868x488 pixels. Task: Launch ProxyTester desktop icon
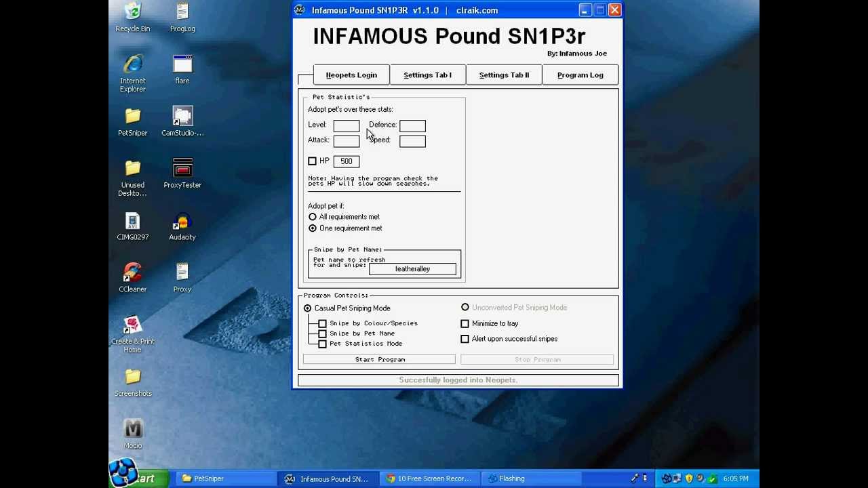pyautogui.click(x=182, y=174)
